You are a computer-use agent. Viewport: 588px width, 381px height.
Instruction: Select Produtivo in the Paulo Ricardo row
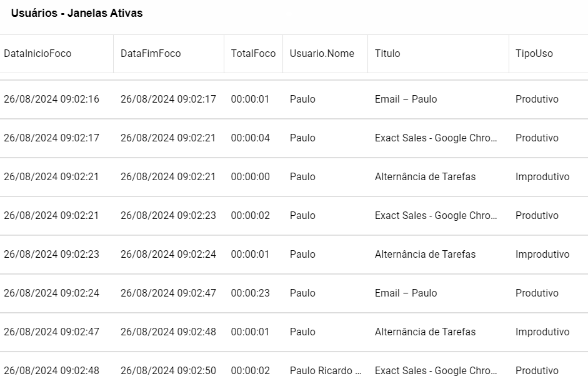(537, 371)
